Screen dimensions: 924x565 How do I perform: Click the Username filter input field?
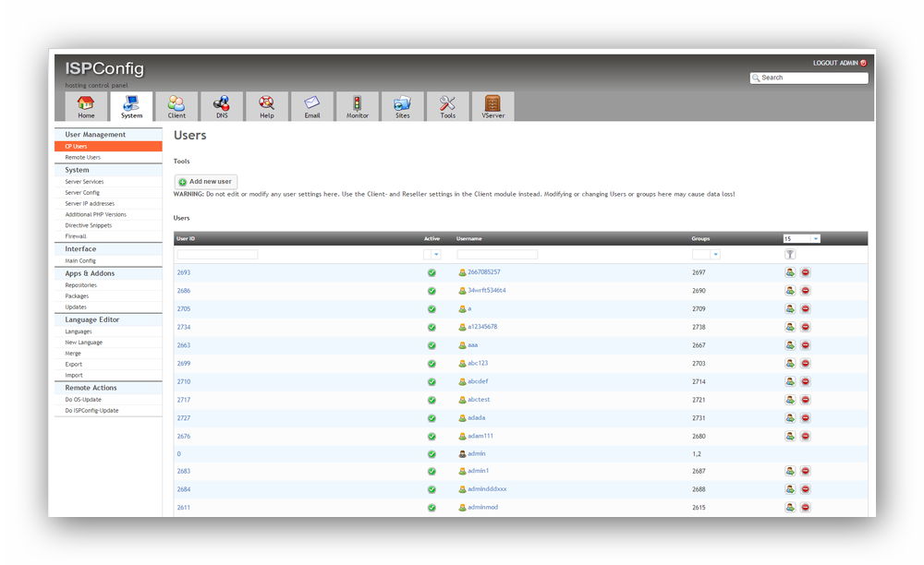click(x=496, y=255)
